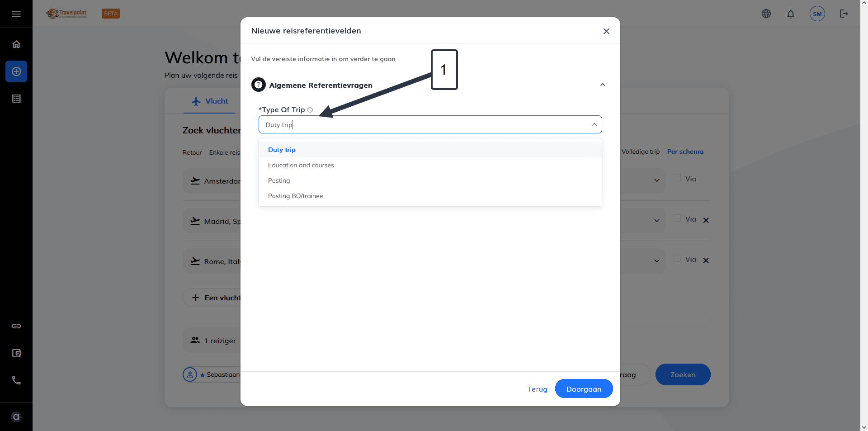The height and width of the screenshot is (431, 868).
Task: Collapse Algemene Referentievragen section chevron
Action: point(603,85)
